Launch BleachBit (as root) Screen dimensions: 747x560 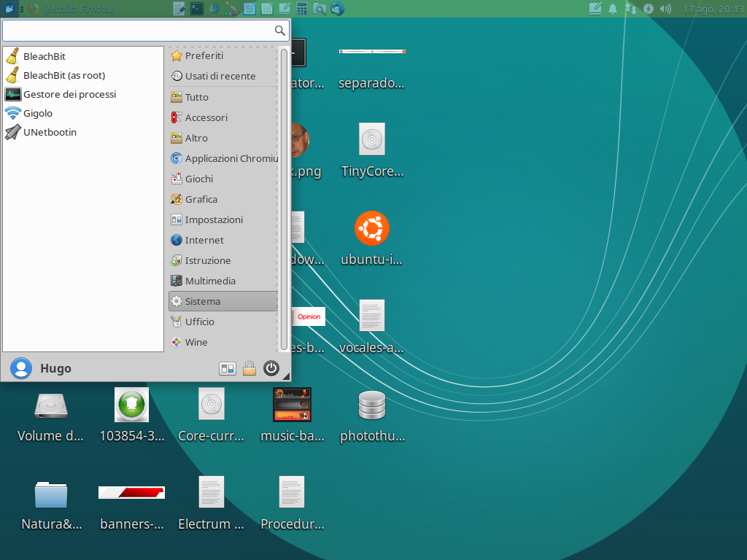[83, 75]
